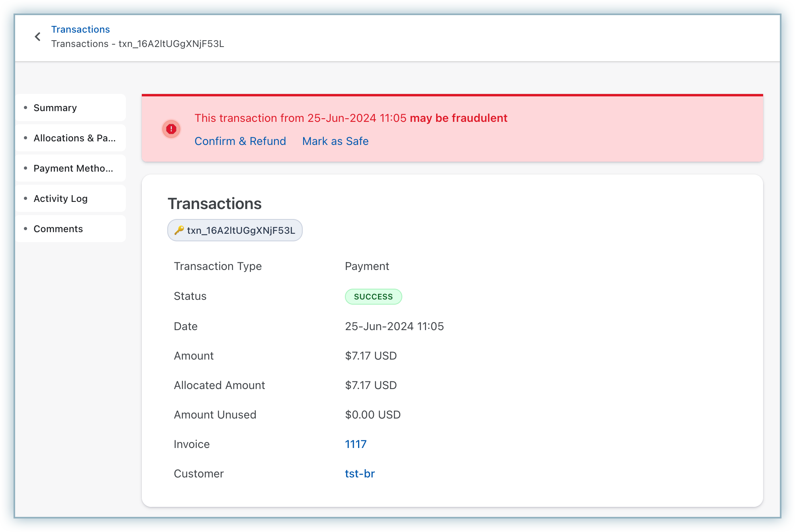Click the key icon in transaction ID chip
Viewport: 795px width, 532px height.
click(x=179, y=230)
